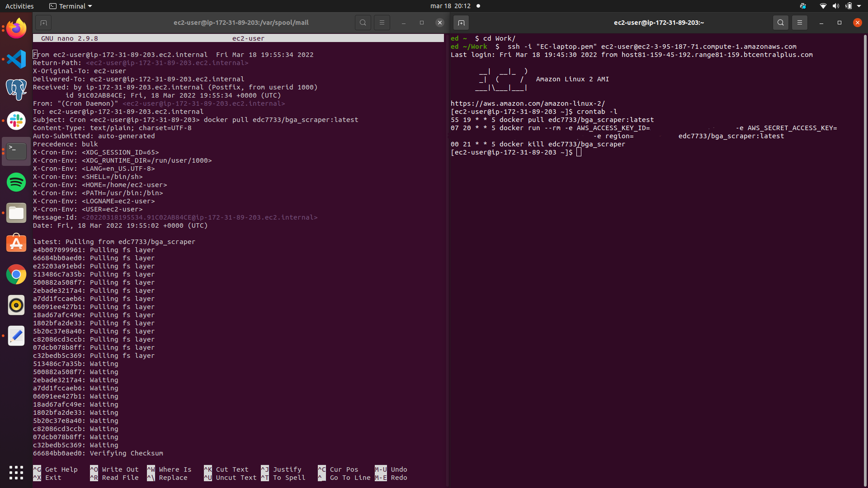
Task: Open hamburger menu in left terminal
Action: click(382, 23)
